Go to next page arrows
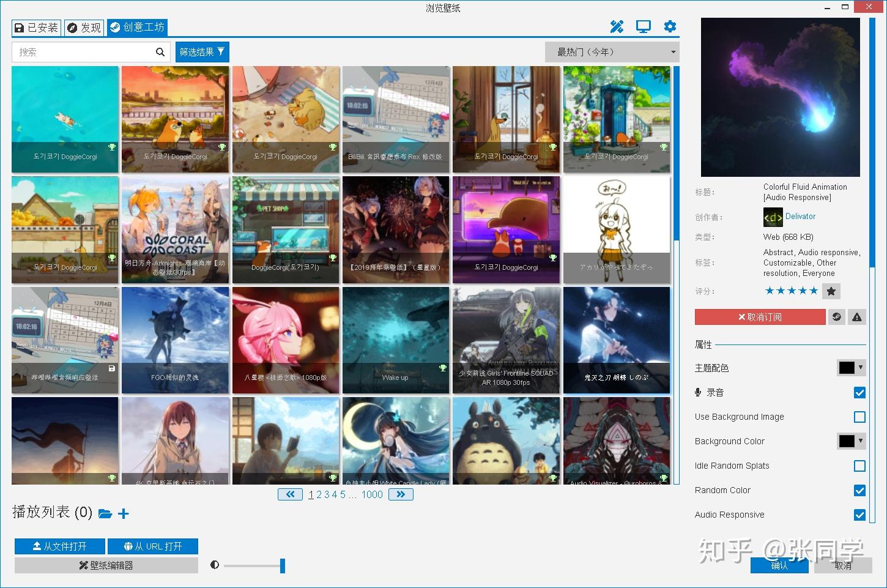887x588 pixels. 401,494
